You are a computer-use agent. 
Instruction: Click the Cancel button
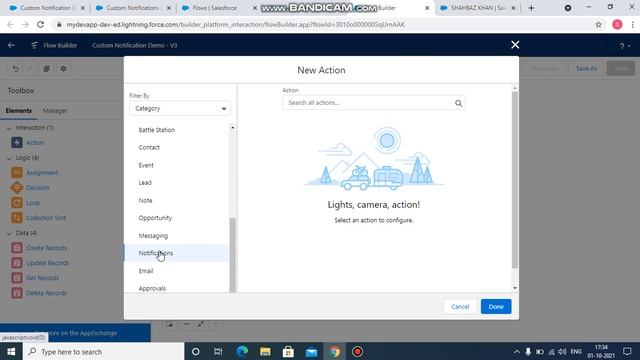click(x=460, y=307)
